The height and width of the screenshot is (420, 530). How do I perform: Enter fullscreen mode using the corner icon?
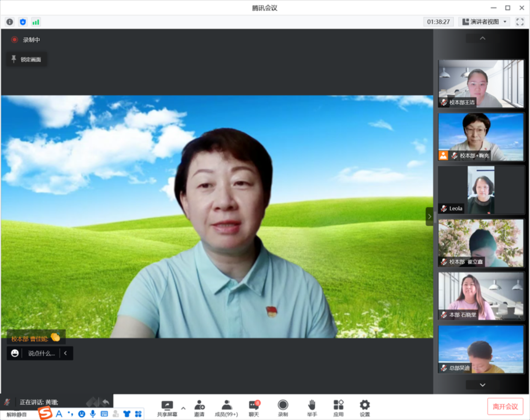pos(520,22)
